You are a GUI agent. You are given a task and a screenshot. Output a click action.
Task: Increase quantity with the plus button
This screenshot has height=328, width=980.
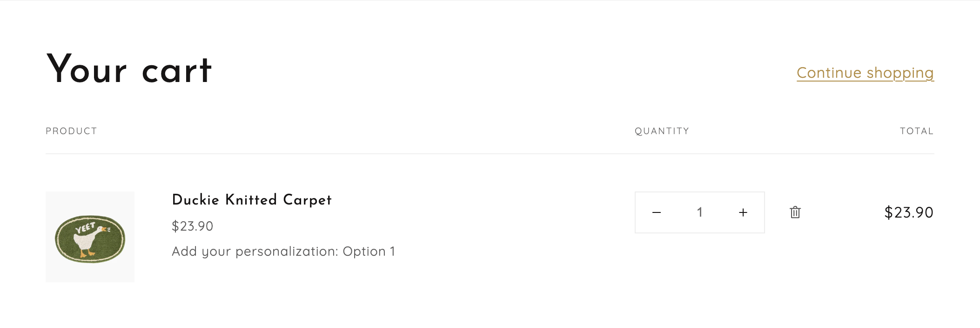(743, 212)
